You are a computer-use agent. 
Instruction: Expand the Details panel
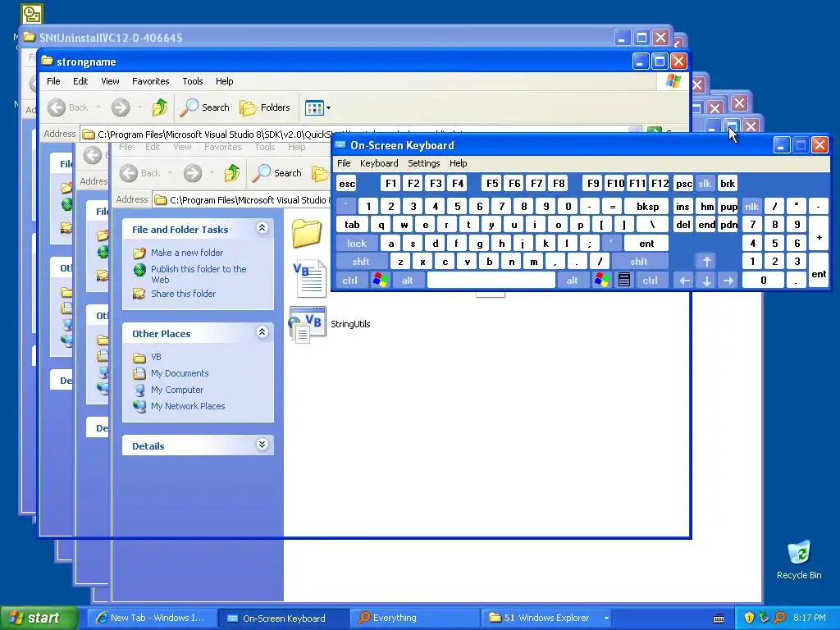(x=262, y=444)
